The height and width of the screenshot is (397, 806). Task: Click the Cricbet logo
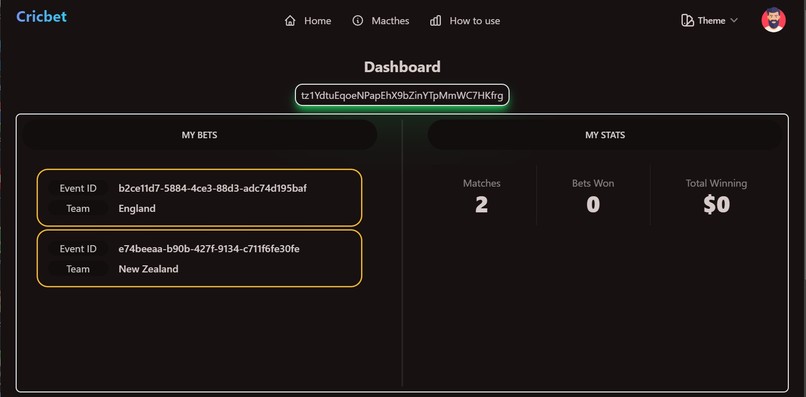tap(42, 16)
